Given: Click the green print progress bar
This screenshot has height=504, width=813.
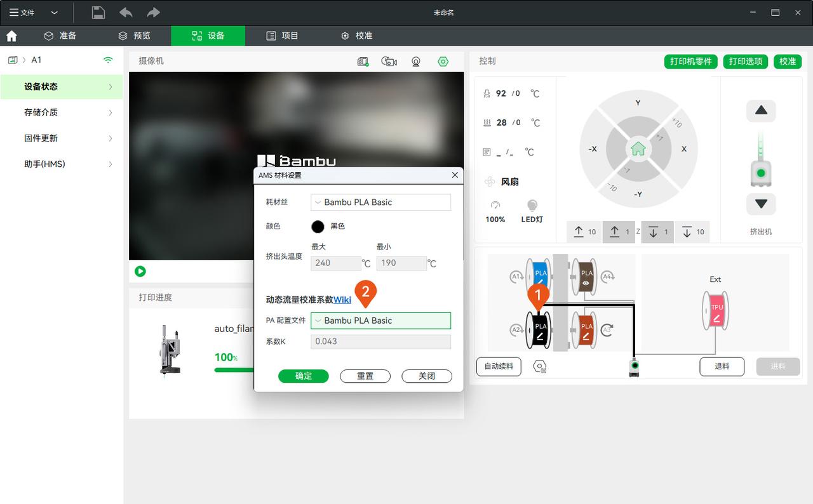Looking at the screenshot, I should coord(234,369).
